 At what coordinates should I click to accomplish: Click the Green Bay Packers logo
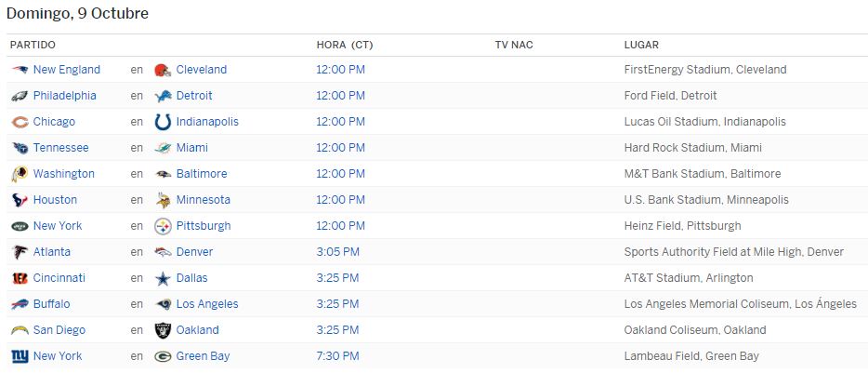click(x=163, y=356)
